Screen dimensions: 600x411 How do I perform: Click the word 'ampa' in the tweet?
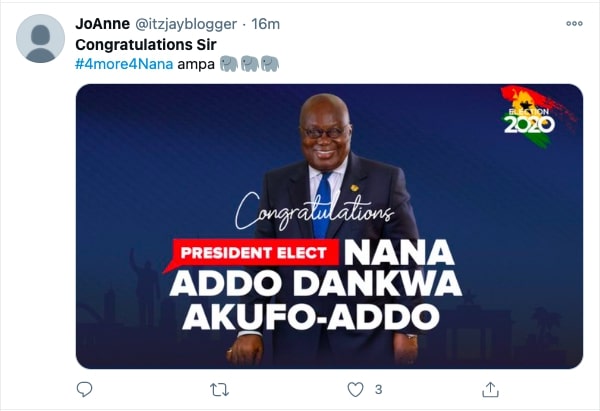click(196, 64)
